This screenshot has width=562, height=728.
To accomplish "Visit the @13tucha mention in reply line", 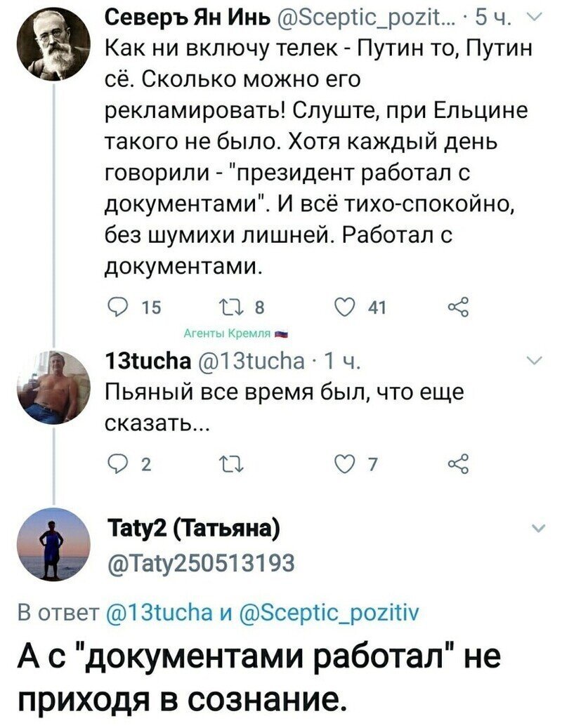I will (x=159, y=614).
